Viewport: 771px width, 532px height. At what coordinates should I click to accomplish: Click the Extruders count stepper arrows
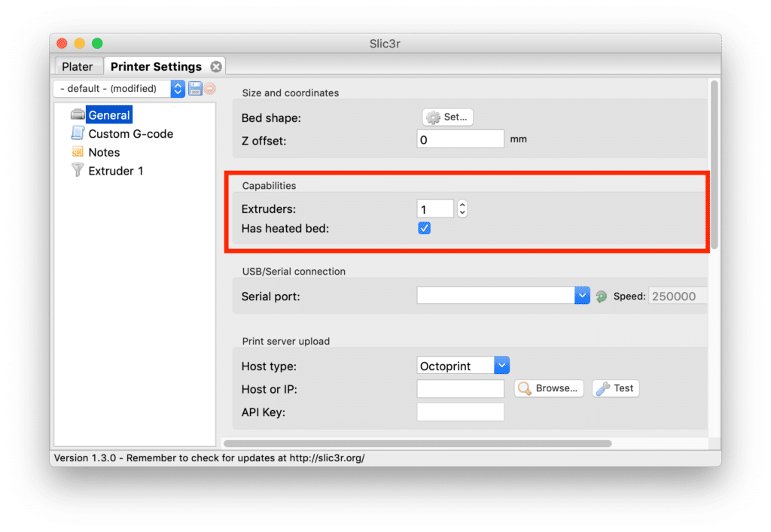(x=462, y=209)
